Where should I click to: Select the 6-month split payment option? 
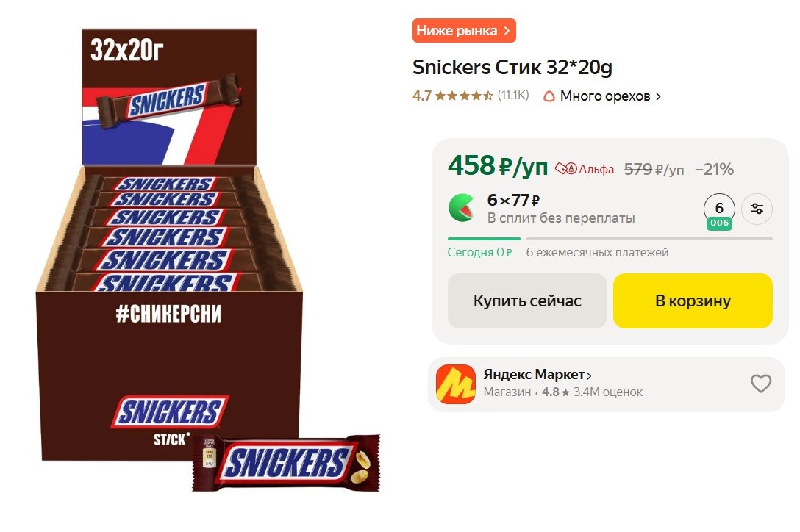(719, 211)
